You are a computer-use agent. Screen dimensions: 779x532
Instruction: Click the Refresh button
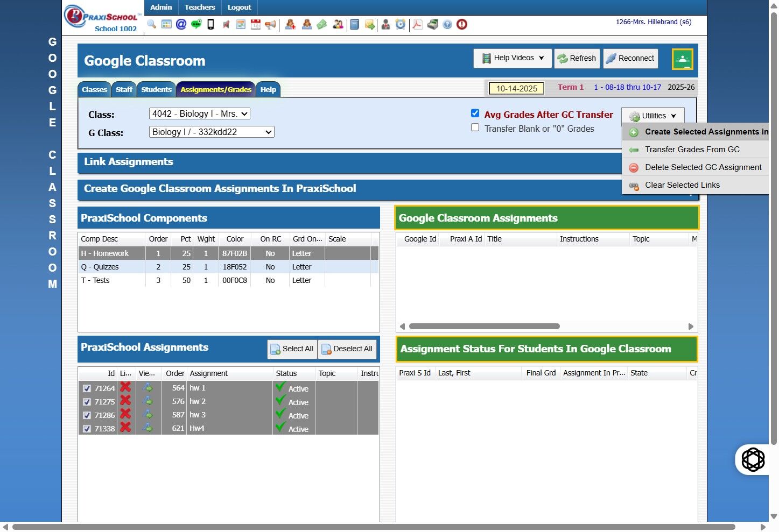577,58
